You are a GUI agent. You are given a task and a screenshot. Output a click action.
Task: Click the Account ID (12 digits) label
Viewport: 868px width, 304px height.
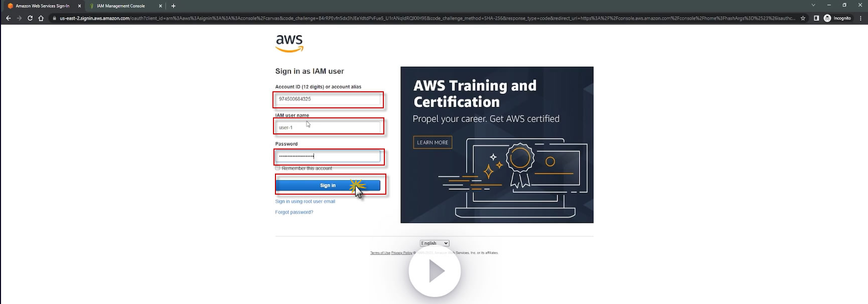pos(318,87)
